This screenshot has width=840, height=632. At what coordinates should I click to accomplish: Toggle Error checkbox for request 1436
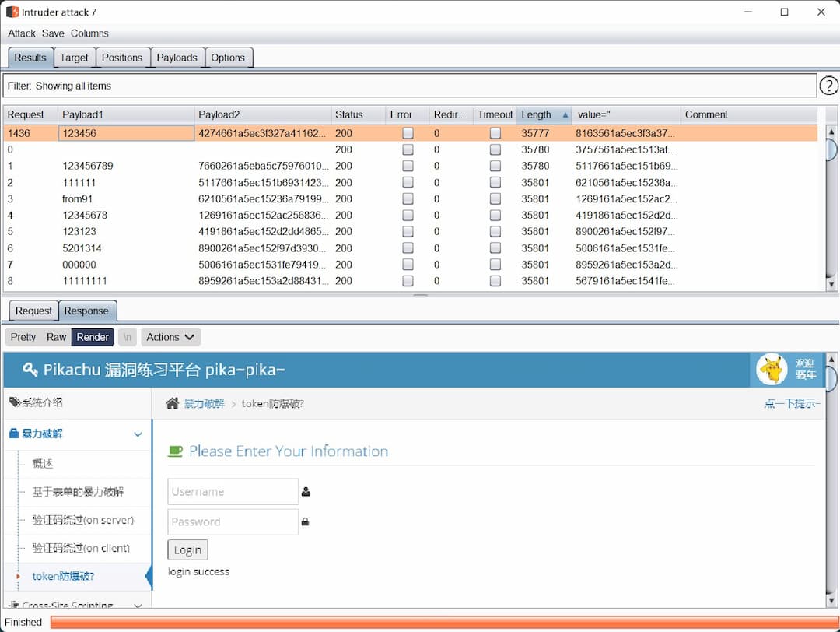point(408,133)
